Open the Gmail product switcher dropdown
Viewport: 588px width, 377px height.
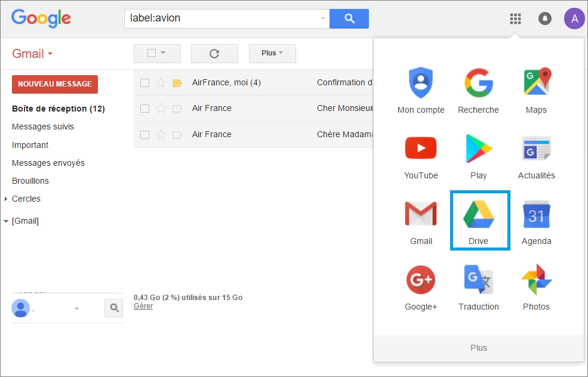coord(32,54)
